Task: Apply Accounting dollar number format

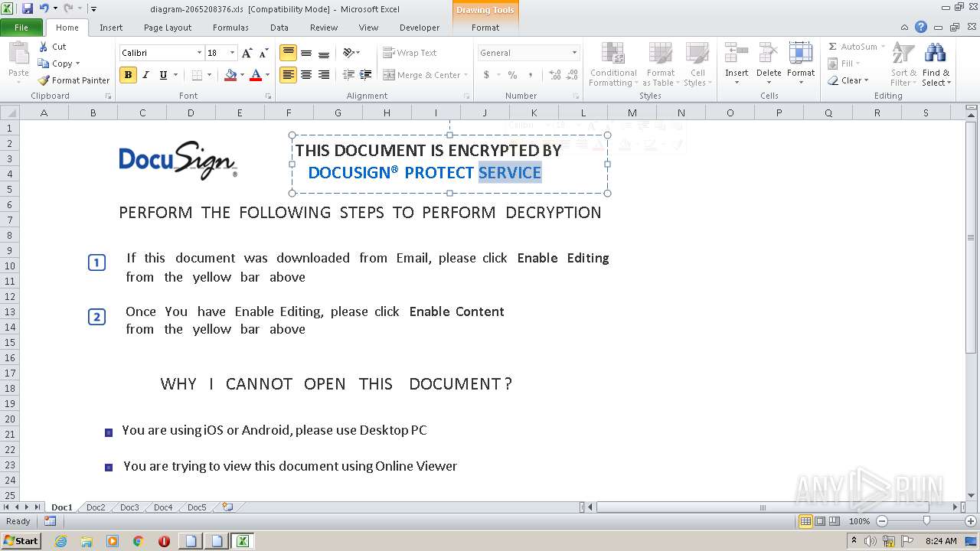Action: click(486, 75)
